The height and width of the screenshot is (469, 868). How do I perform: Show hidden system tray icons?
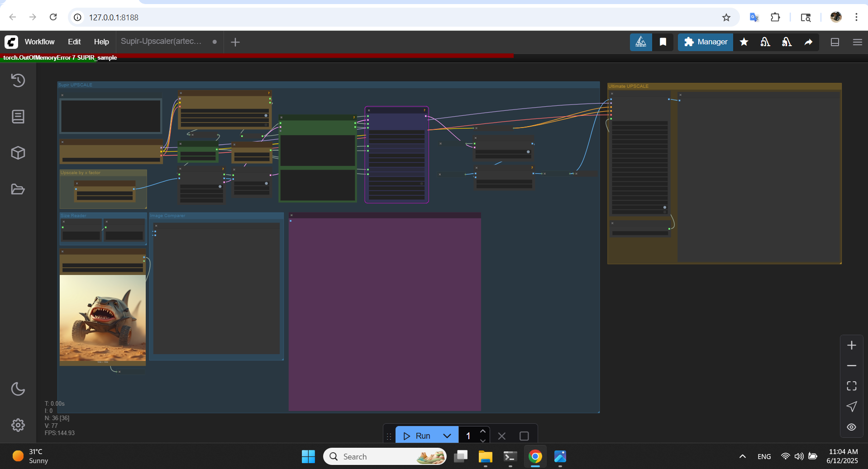(742, 456)
